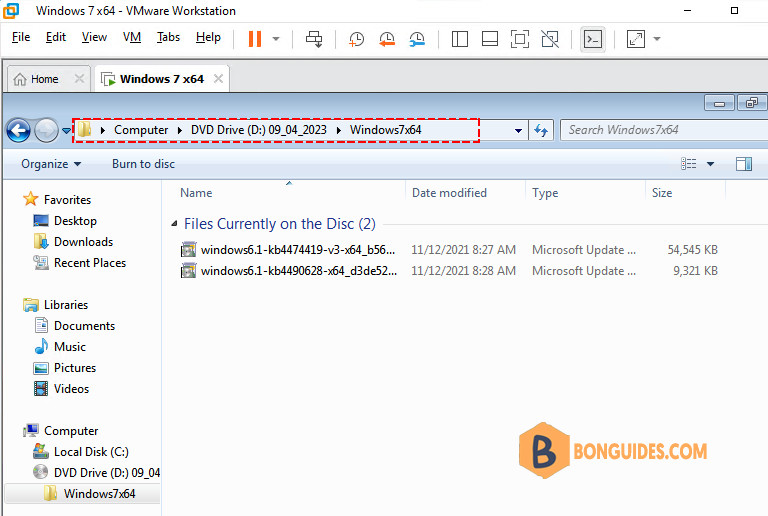The height and width of the screenshot is (516, 768).
Task: Open the Organize menu
Action: [51, 164]
